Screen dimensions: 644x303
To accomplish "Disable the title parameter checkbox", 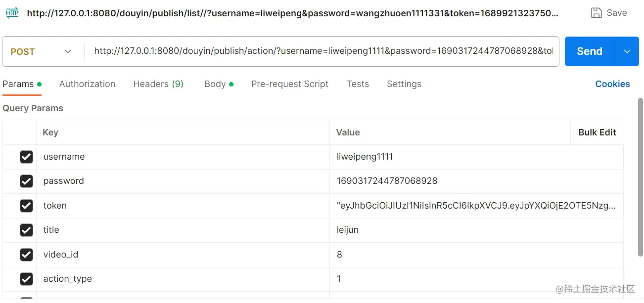I will 26,230.
